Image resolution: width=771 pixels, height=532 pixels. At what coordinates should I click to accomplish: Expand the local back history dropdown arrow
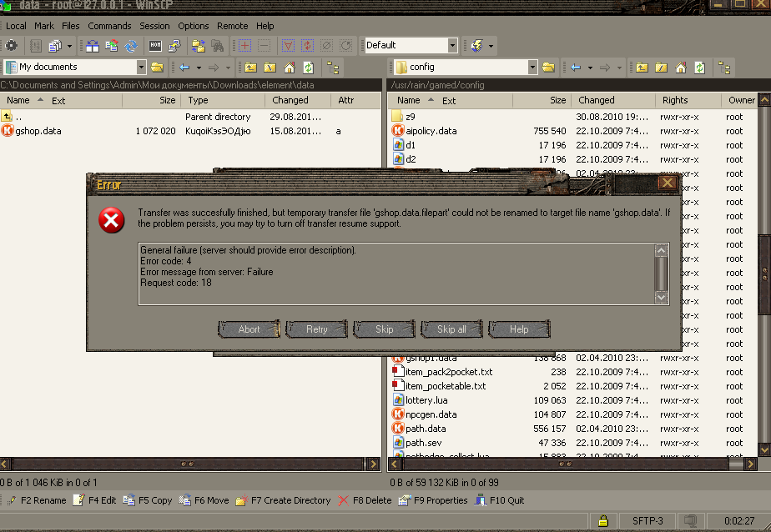pyautogui.click(x=199, y=68)
